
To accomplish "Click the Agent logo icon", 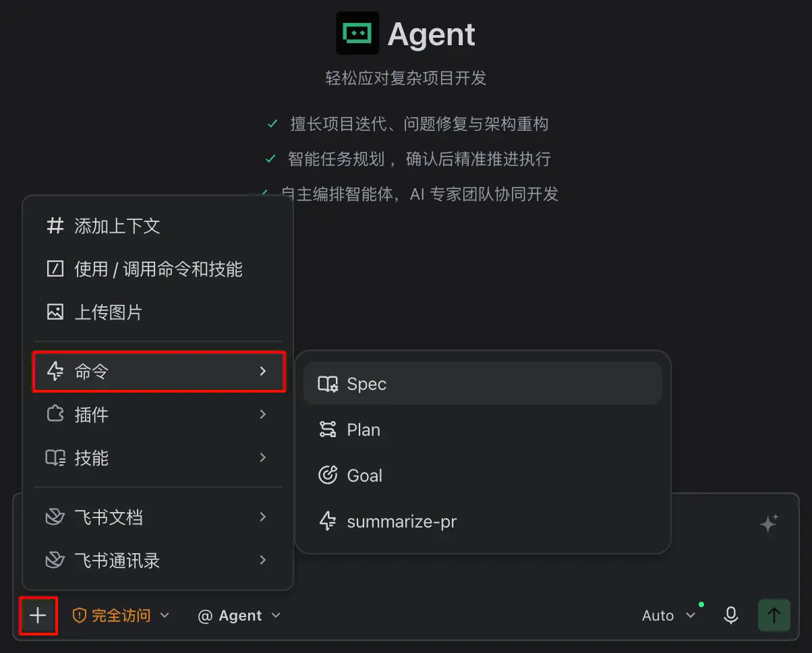I will click(x=357, y=33).
